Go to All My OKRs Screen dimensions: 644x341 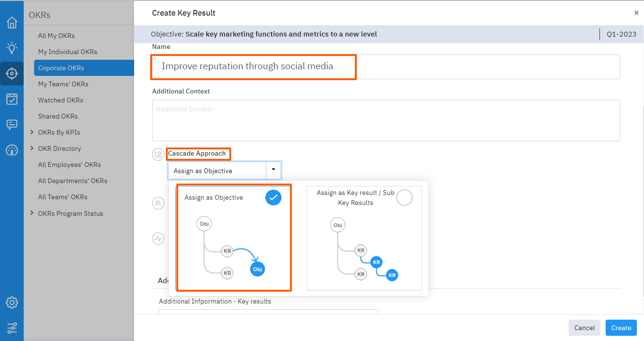56,36
